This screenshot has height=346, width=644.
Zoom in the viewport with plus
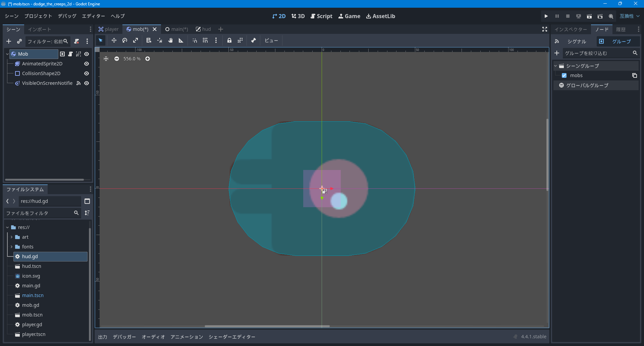click(x=148, y=59)
